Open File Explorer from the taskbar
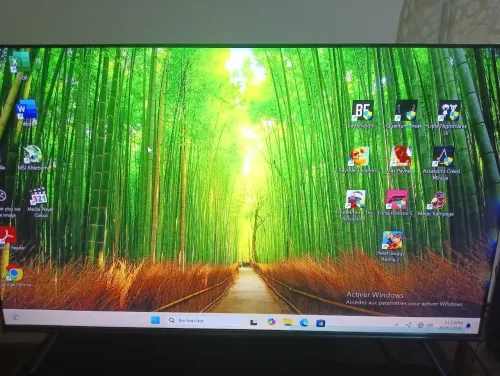The image size is (500, 376). pyautogui.click(x=287, y=322)
